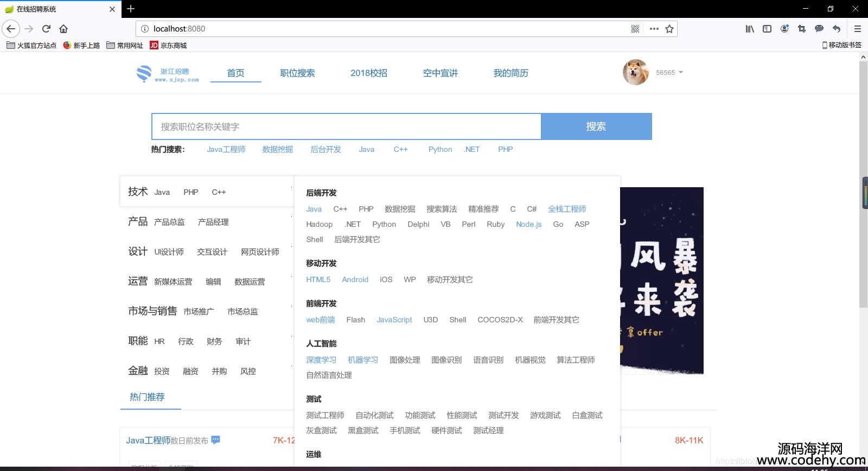Open the Java工程师 job listing title
Screen dimensions: 868x471
(x=148, y=440)
